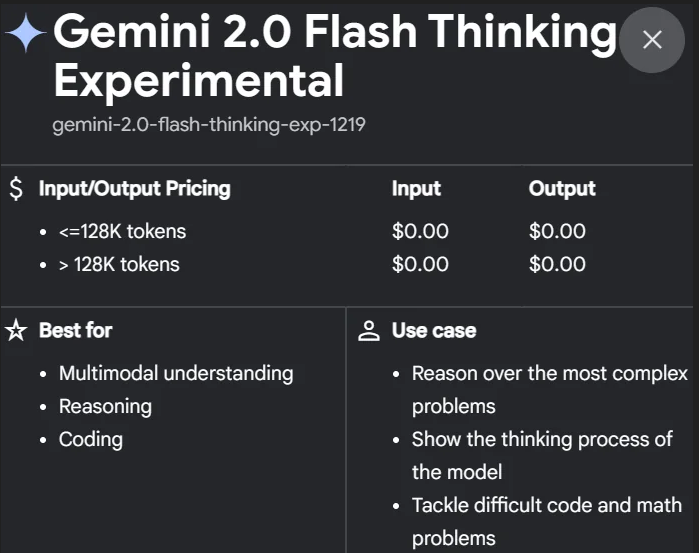Click the output price for > 128K tokens
Screen dimensions: 699x553
click(x=557, y=265)
